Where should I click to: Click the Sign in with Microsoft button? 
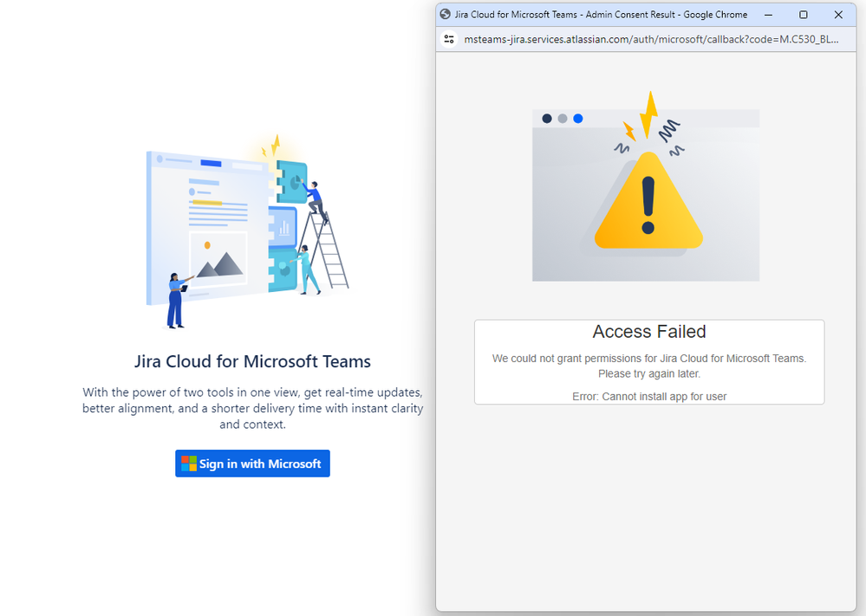[252, 464]
